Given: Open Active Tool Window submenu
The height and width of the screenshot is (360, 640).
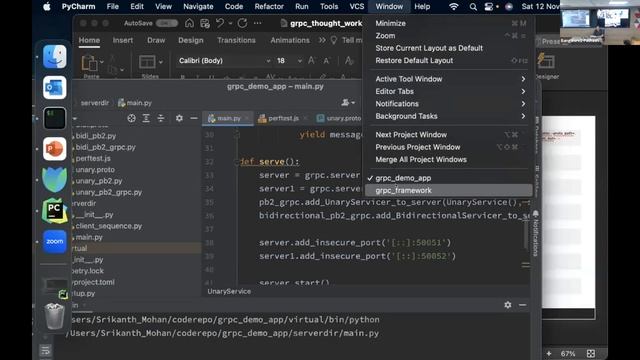Looking at the screenshot, I should (x=449, y=79).
